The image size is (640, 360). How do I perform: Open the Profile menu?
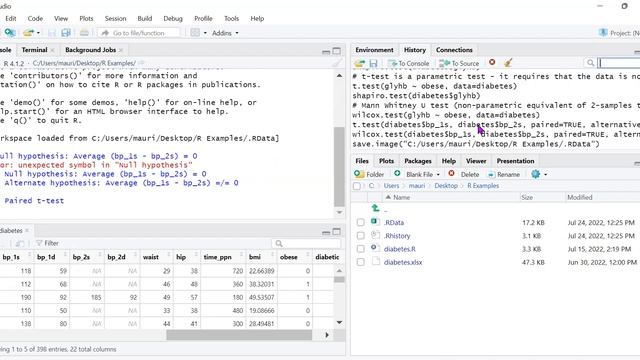203,18
